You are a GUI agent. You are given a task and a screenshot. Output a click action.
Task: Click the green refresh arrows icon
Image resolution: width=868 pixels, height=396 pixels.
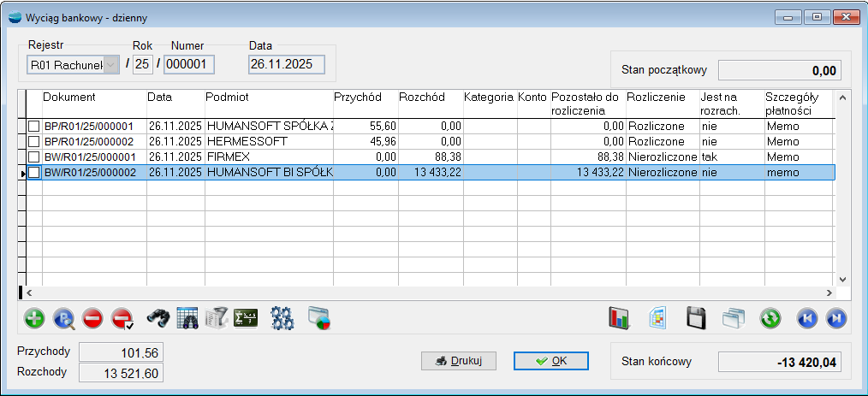click(770, 319)
